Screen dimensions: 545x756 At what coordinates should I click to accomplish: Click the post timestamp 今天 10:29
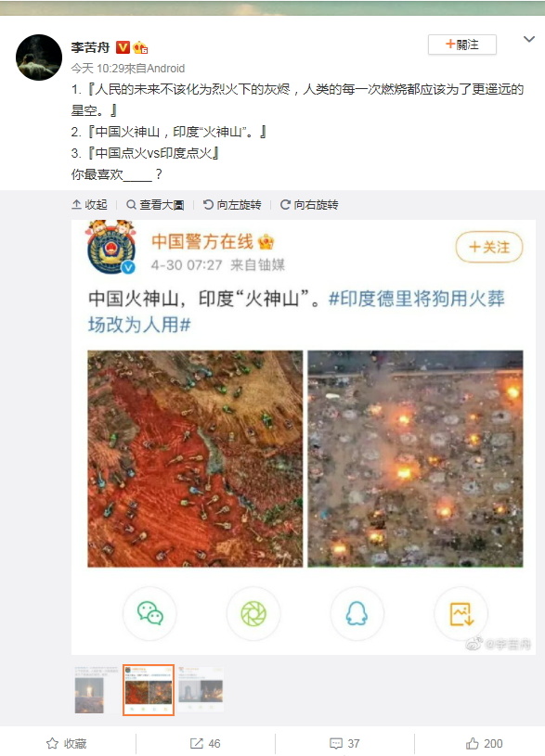[x=98, y=69]
